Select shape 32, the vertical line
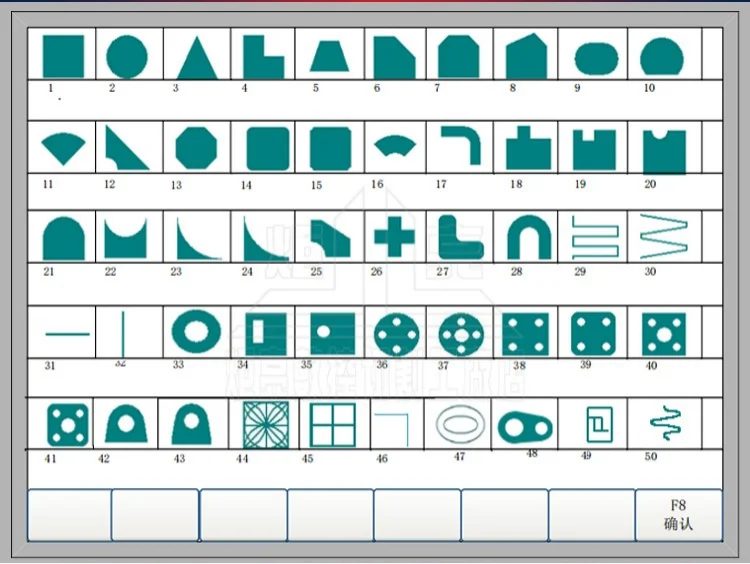This screenshot has height=564, width=750. [x=123, y=334]
